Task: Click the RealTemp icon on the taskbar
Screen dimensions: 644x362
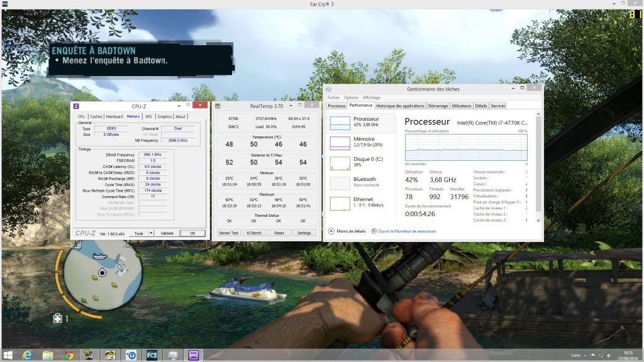Action: pos(110,355)
